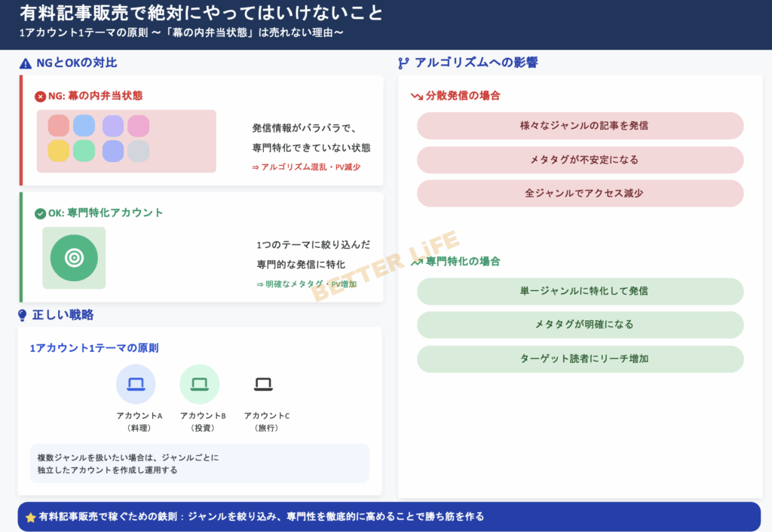Click the green target bullseye icon
Viewport: 772px width, 532px height.
pos(74,258)
